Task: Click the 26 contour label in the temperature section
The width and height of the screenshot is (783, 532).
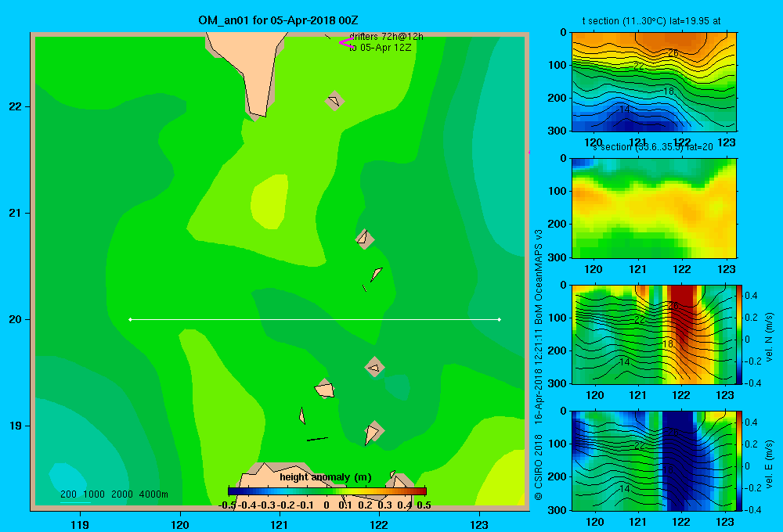Action: [x=673, y=53]
